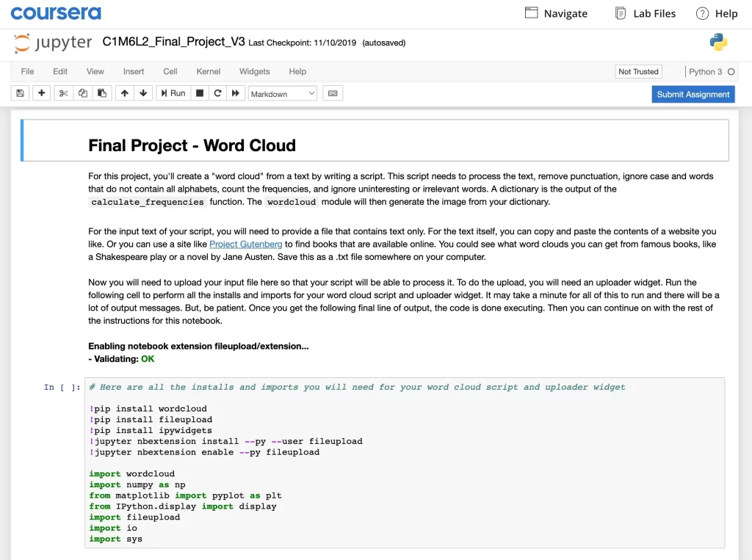This screenshot has height=560, width=752.
Task: Click the save and checkpoint icon
Action: [20, 93]
